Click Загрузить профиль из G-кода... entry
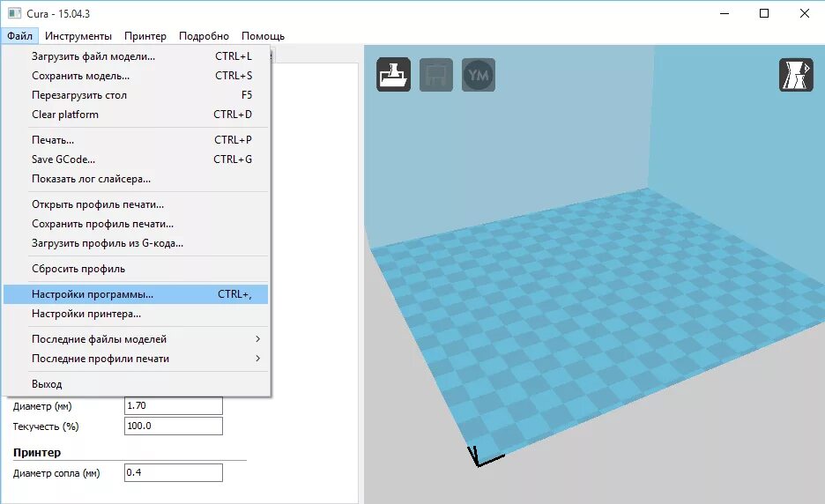Screen dimensions: 825x504 (136, 243)
